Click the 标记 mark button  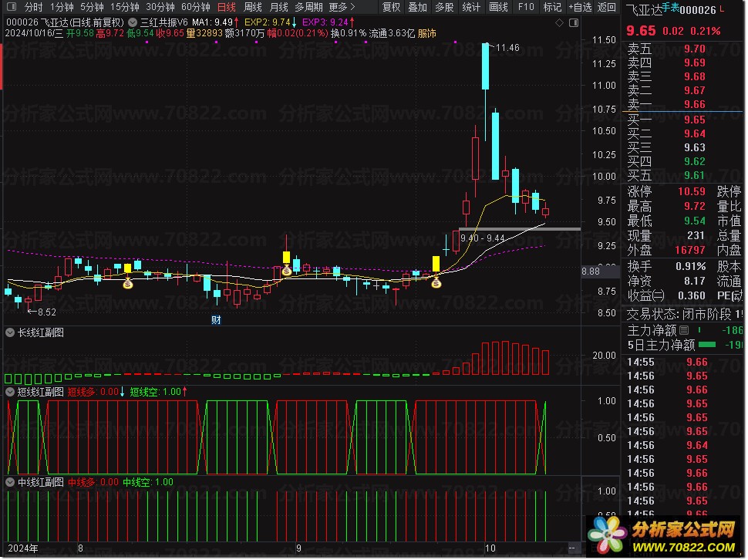(x=552, y=7)
